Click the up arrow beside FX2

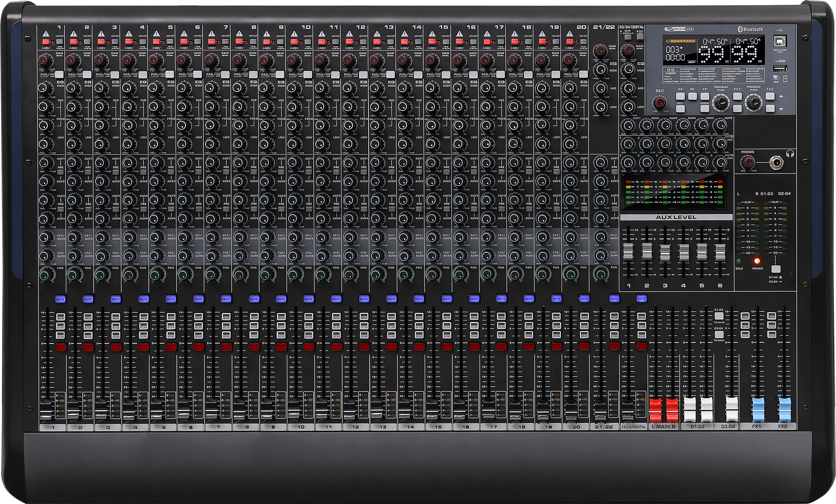(x=781, y=97)
